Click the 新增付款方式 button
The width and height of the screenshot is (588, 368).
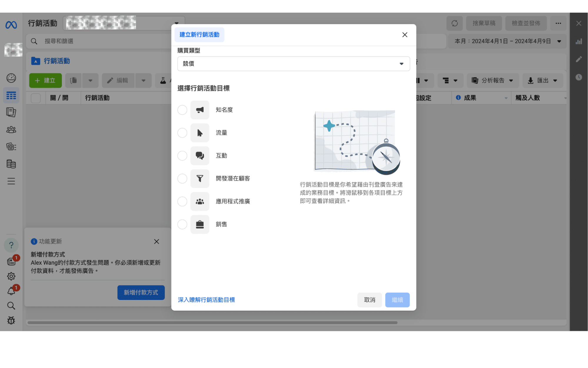(x=141, y=292)
